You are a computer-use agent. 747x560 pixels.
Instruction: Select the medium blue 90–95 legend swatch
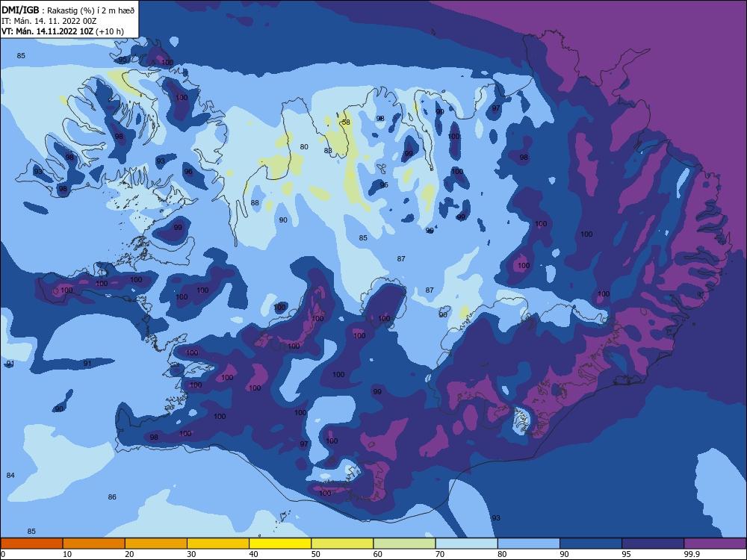[591, 544]
